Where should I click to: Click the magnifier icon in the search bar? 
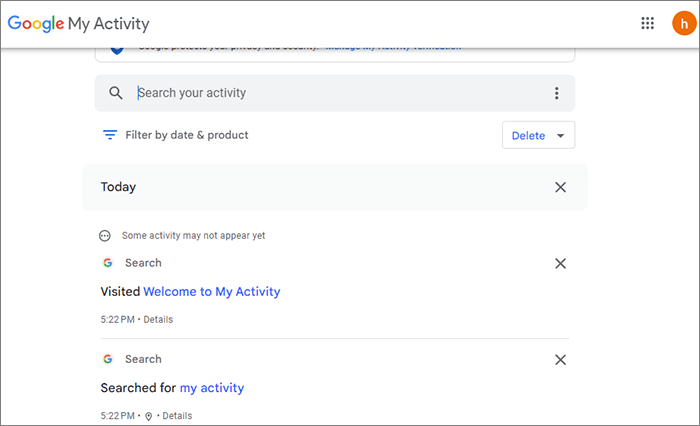click(x=116, y=93)
